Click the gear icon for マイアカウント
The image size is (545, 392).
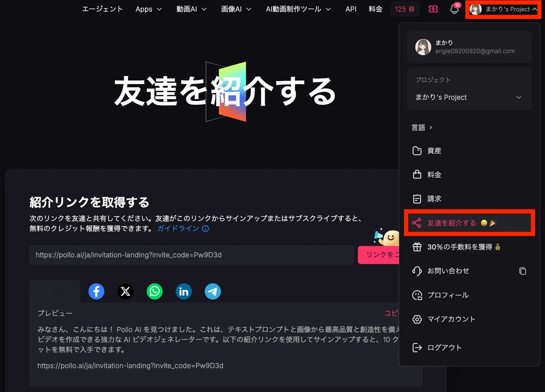(417, 319)
